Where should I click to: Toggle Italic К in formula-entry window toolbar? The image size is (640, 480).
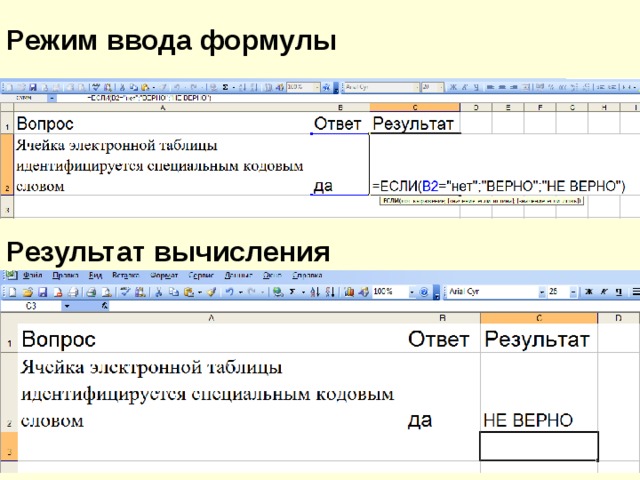[464, 87]
